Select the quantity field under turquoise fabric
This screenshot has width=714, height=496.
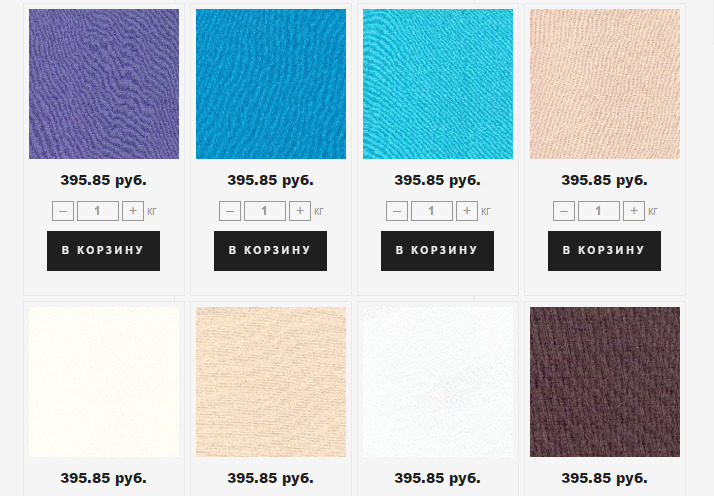coord(432,211)
